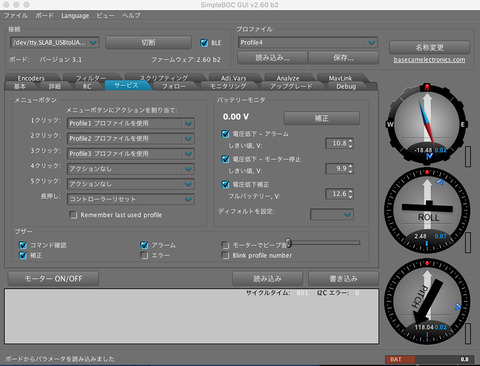Click the battery 補正 calibrate button
Image resolution: width=480 pixels, height=366 pixels.
[x=322, y=118]
